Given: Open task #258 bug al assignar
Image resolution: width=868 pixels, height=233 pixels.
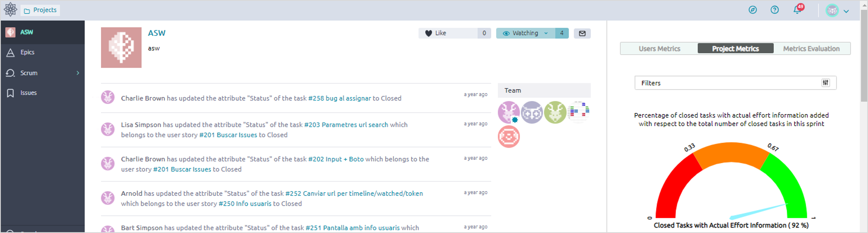Looking at the screenshot, I should [339, 98].
